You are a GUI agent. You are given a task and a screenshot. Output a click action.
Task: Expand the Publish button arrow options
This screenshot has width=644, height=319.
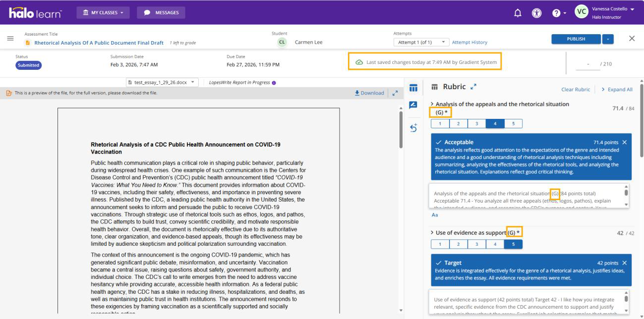click(x=608, y=39)
